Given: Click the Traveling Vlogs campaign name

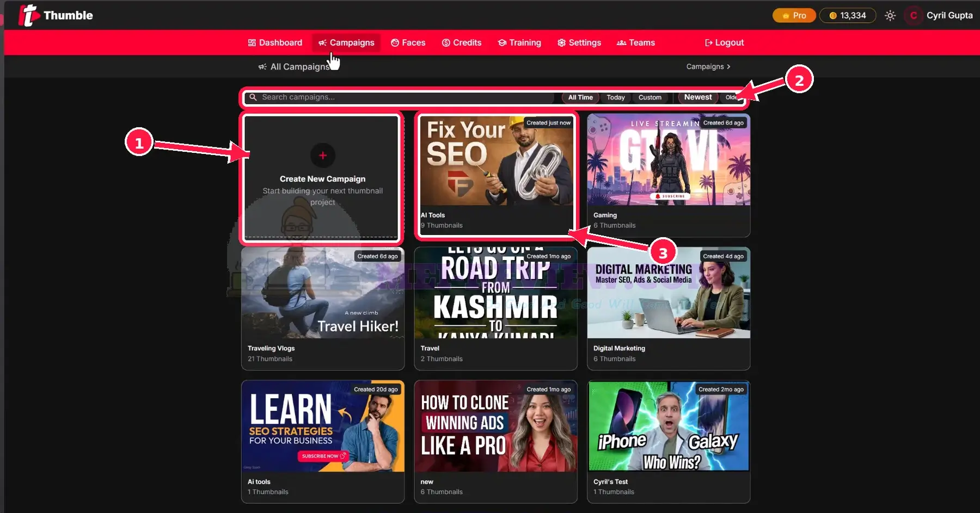Looking at the screenshot, I should click(271, 348).
